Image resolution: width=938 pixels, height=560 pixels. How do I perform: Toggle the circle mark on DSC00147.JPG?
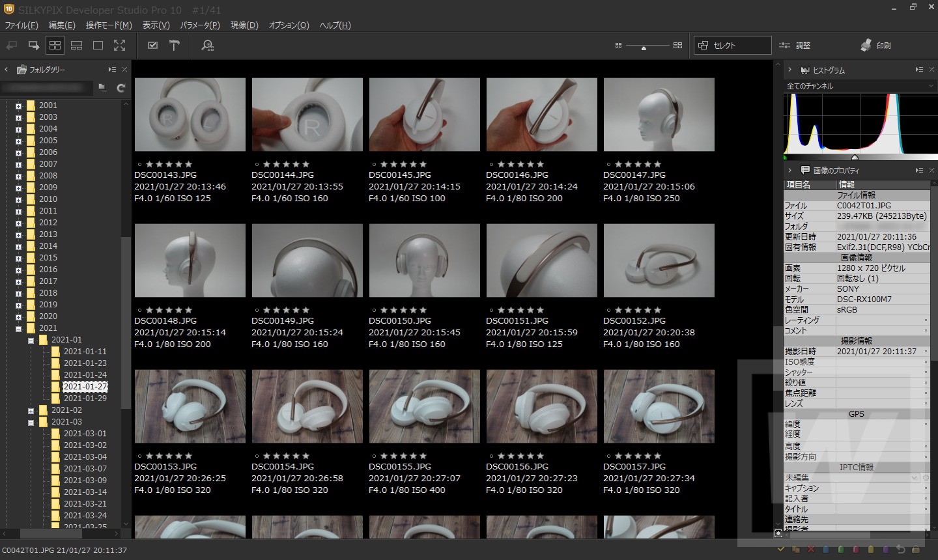[609, 165]
